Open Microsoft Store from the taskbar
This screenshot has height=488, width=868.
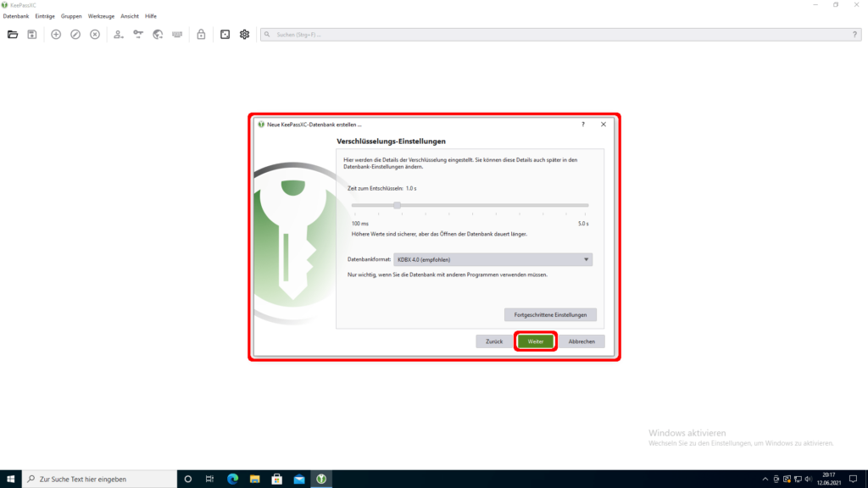[277, 480]
